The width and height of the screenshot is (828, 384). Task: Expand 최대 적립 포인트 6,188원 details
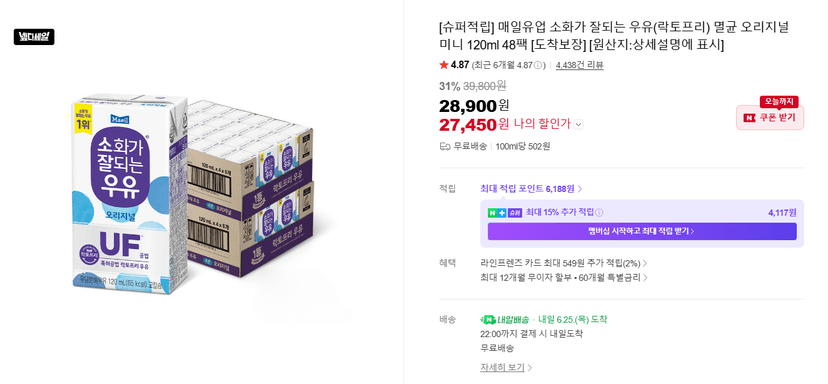[531, 189]
